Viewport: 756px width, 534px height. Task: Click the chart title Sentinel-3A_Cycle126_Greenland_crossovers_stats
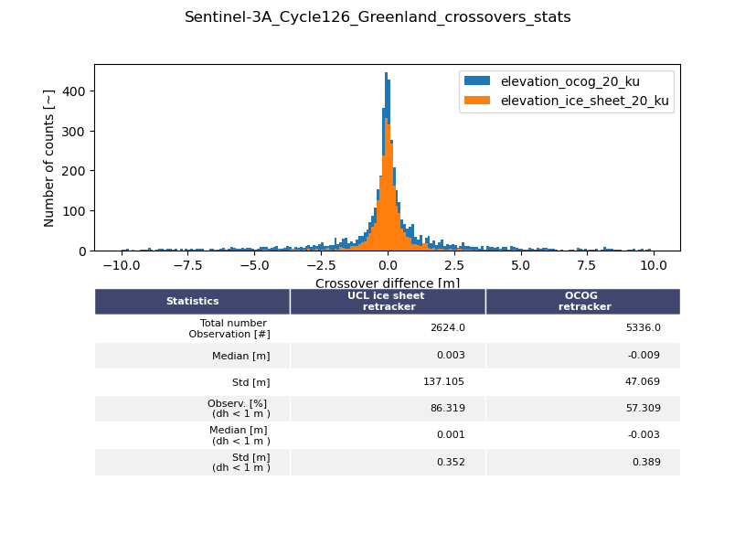[378, 17]
